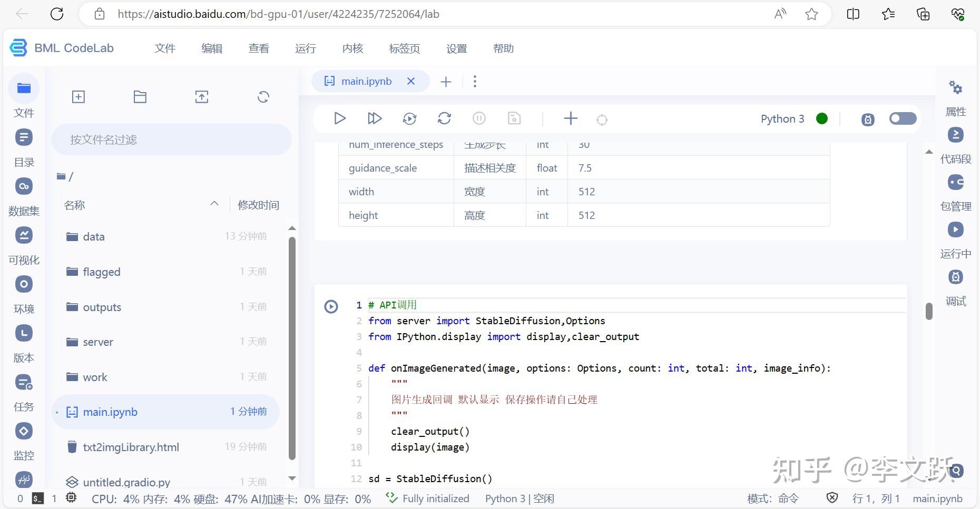Run the current notebook cell
This screenshot has height=509, width=980.
pyautogui.click(x=340, y=118)
